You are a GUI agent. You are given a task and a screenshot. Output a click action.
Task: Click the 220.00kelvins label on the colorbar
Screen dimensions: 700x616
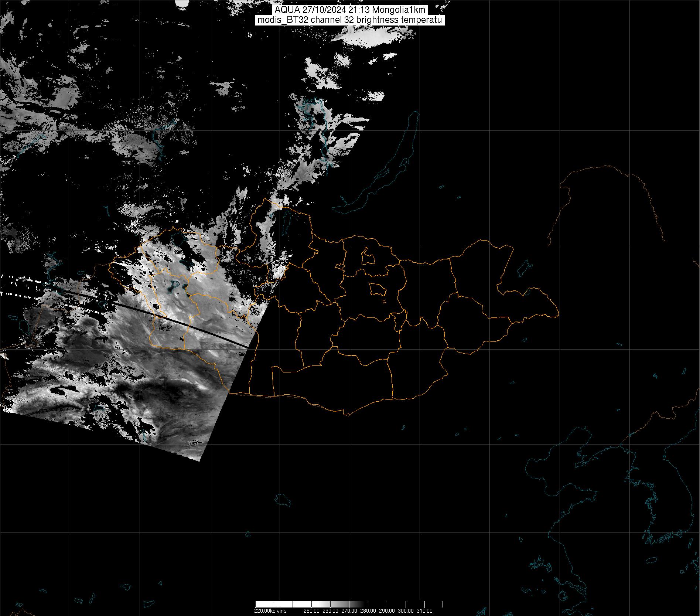click(270, 611)
